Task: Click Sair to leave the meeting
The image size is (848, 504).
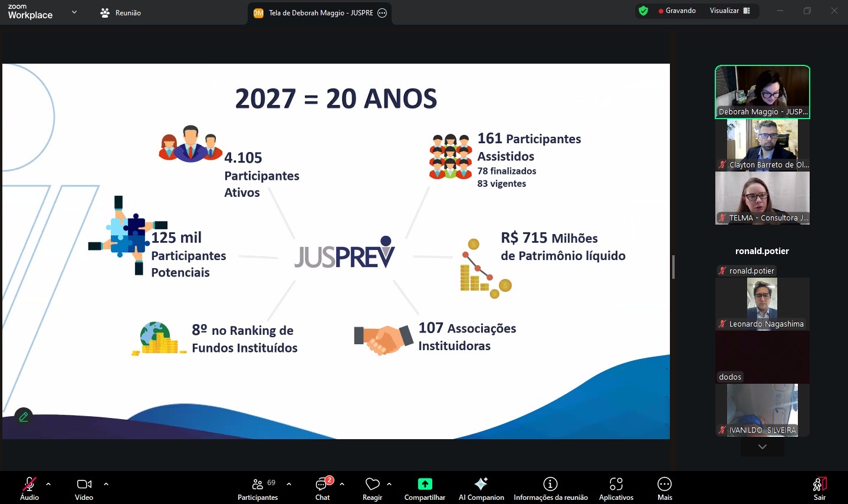Action: coord(819,488)
